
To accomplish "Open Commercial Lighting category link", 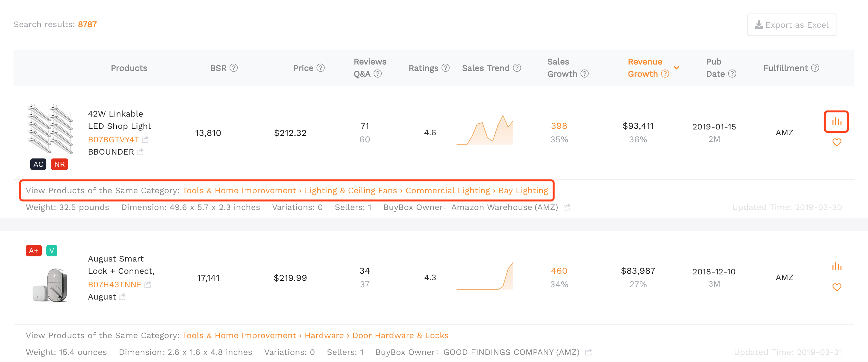I will [x=448, y=190].
